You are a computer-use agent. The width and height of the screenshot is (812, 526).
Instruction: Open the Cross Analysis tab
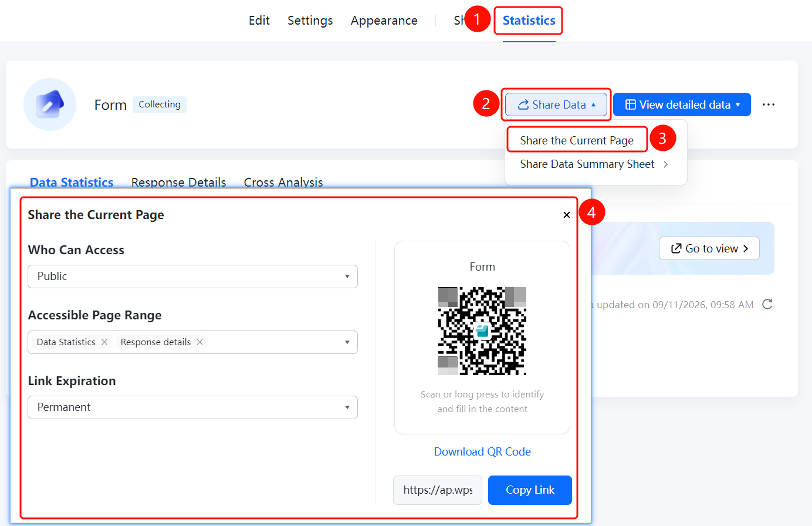[x=283, y=183]
